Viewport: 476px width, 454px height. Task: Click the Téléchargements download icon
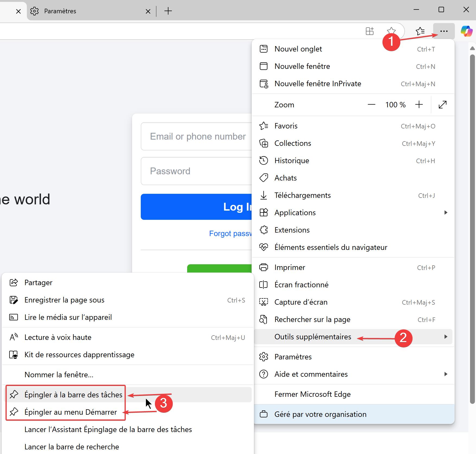[x=264, y=195]
